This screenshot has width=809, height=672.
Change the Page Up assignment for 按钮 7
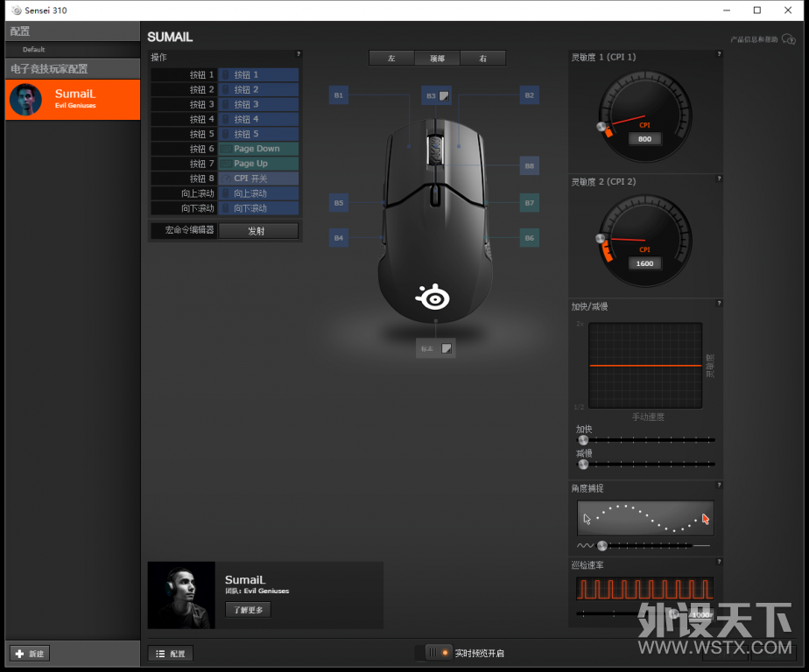coord(258,164)
